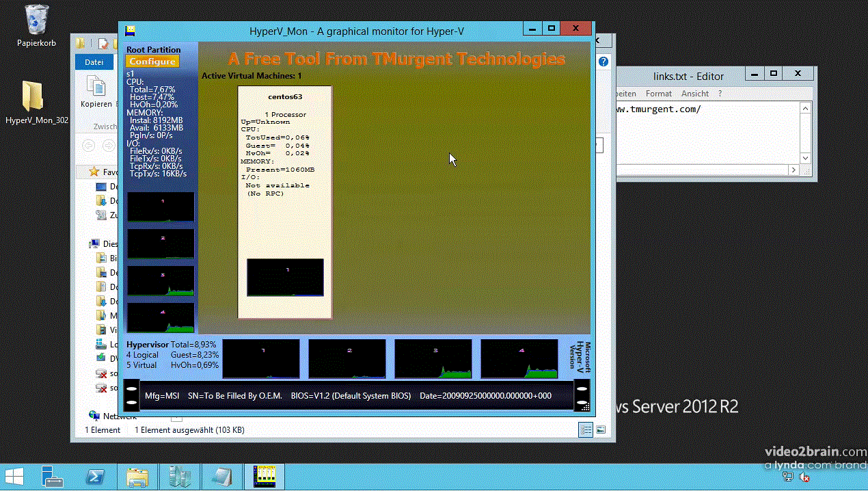Click the 'TcpTx/s: 16KB/s' I/O value
This screenshot has height=491, width=868.
pyautogui.click(x=158, y=174)
